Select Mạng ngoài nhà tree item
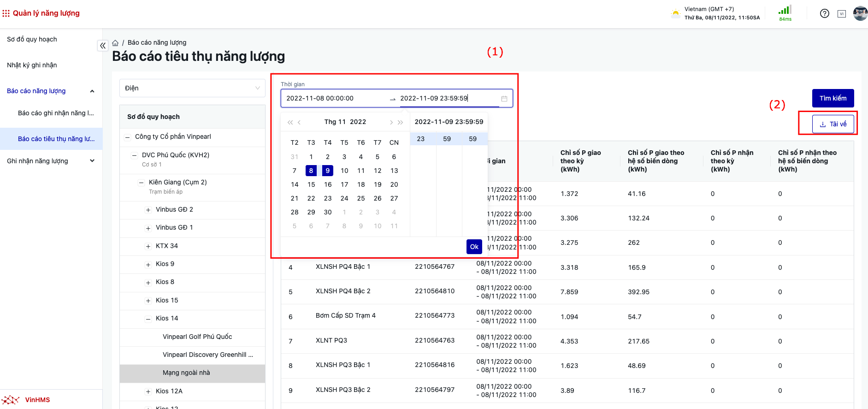This screenshot has width=868, height=409. click(x=186, y=373)
